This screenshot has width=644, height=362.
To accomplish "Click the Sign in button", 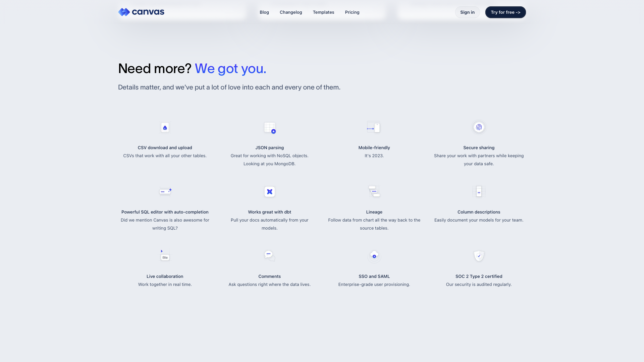I will [x=467, y=12].
